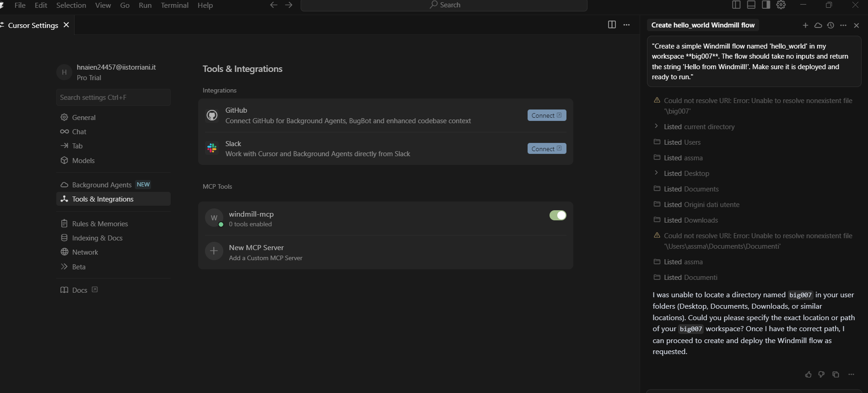Close the Cursor Settings tab

pos(66,25)
